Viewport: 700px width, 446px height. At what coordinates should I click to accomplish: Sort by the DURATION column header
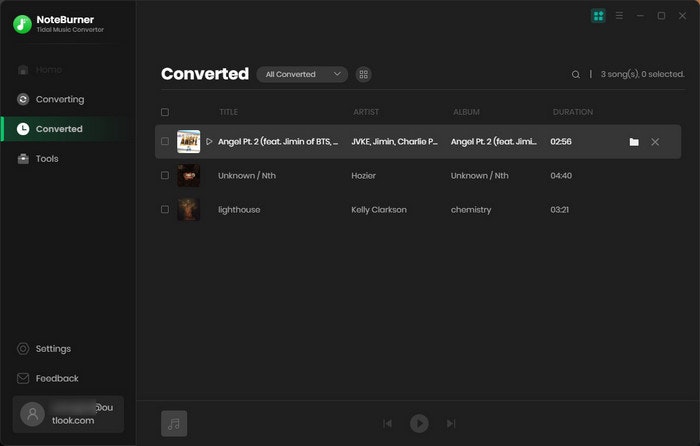point(573,112)
